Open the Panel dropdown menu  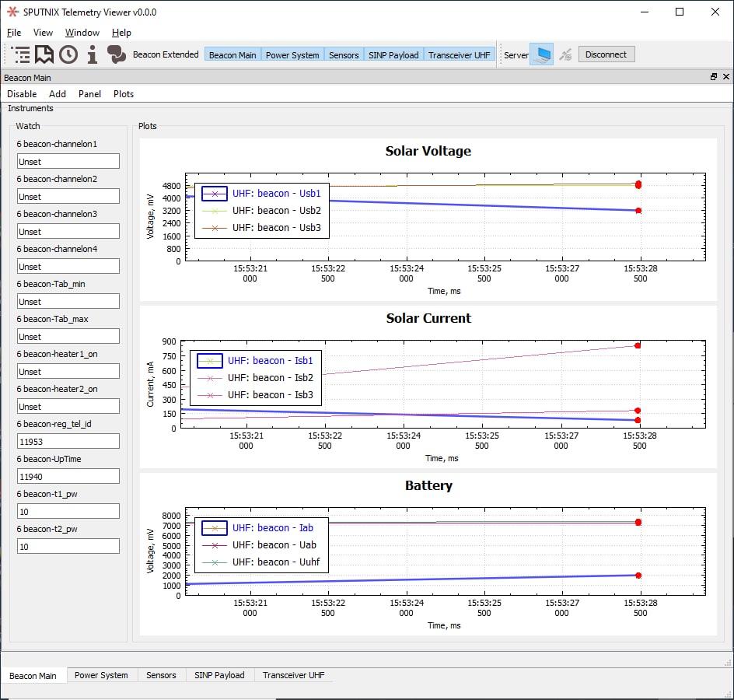click(x=89, y=94)
